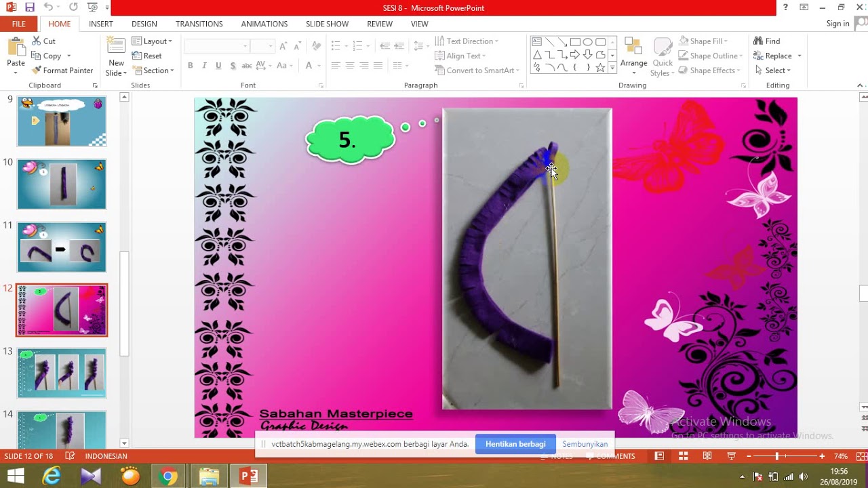Open the FILE tab
Viewport: 868px width, 488px height.
click(x=19, y=24)
